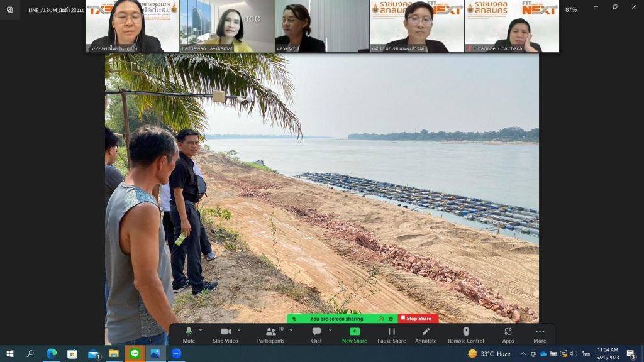The image size is (644, 362).
Task: Open the More options menu
Action: (540, 333)
